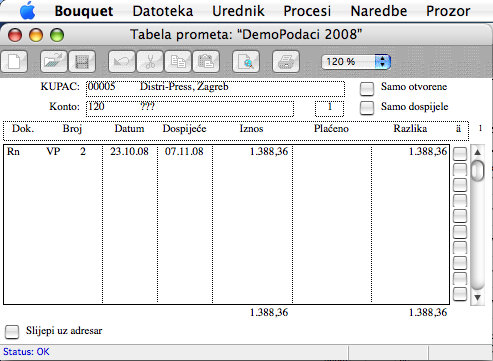The width and height of the screenshot is (493, 361).
Task: Click the Paste clipboard toolbar icon
Action: point(206,62)
